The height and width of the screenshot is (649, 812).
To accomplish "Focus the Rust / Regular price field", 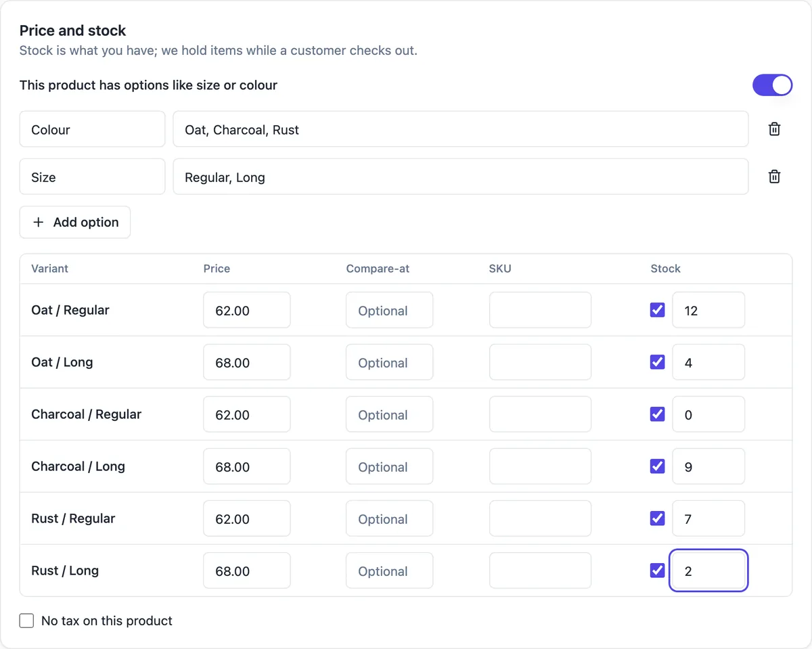I will tap(247, 518).
